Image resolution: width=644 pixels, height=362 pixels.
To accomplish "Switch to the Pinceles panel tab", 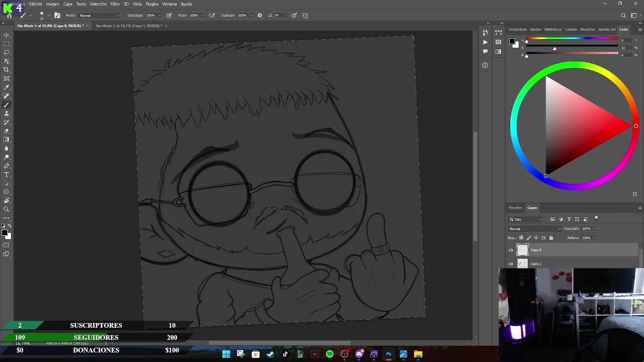I will [515, 208].
